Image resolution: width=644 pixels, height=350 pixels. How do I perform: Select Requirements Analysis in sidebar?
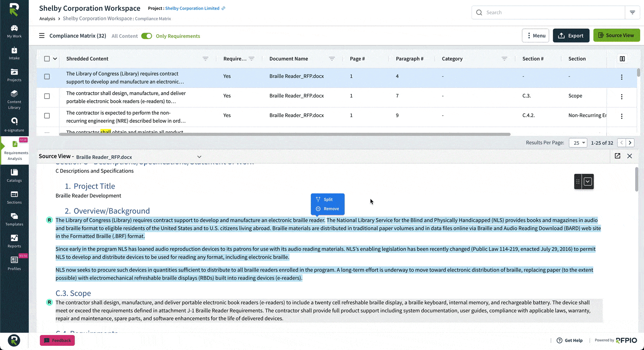15,151
